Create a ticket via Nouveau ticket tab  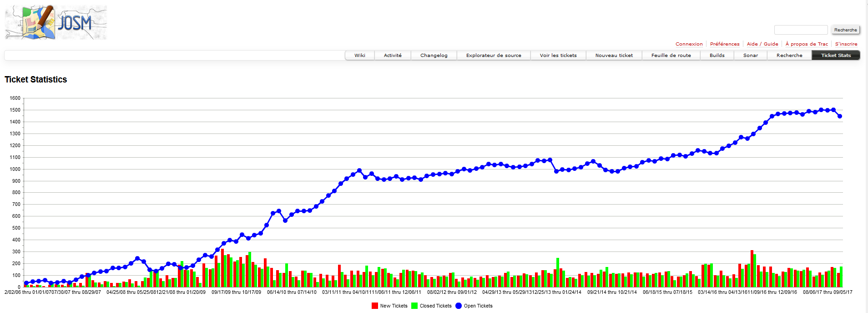pyautogui.click(x=614, y=56)
